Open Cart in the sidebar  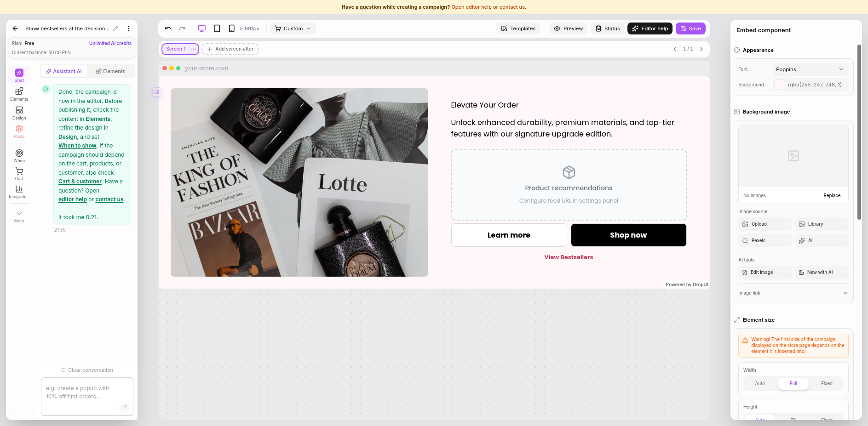click(x=19, y=174)
